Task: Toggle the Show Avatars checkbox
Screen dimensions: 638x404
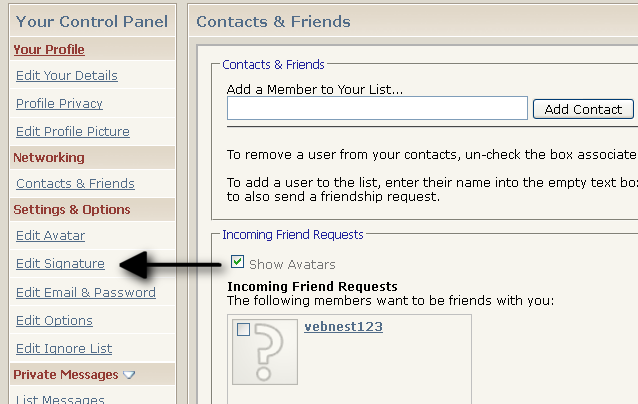Action: point(236,263)
